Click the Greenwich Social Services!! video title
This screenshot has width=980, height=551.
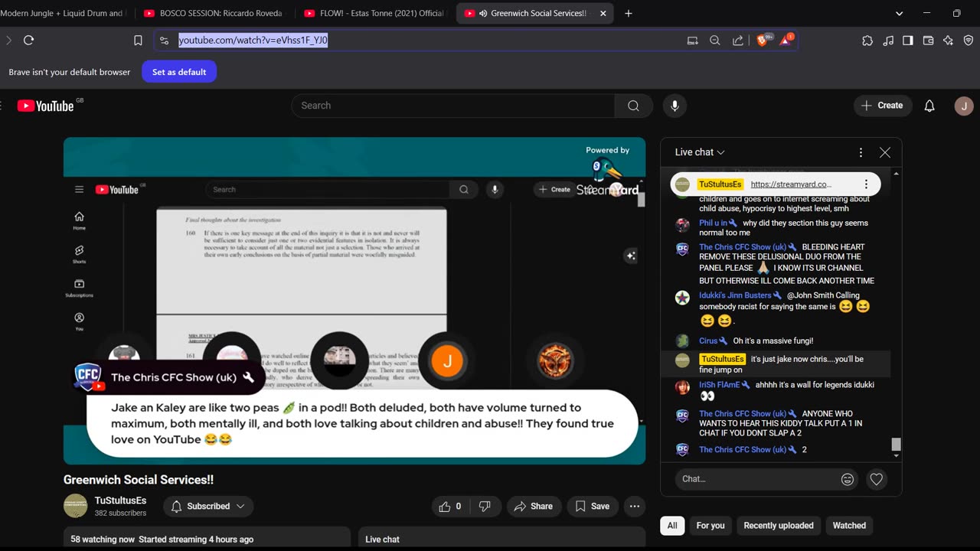(139, 480)
